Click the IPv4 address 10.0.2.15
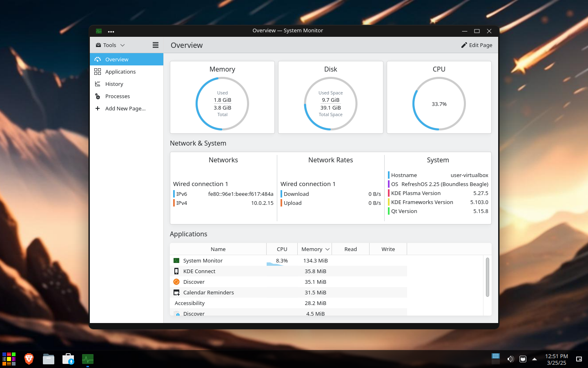588x368 pixels. (x=262, y=203)
